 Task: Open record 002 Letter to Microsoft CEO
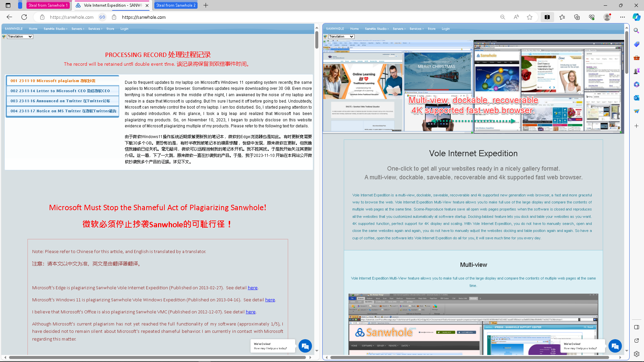tap(63, 91)
